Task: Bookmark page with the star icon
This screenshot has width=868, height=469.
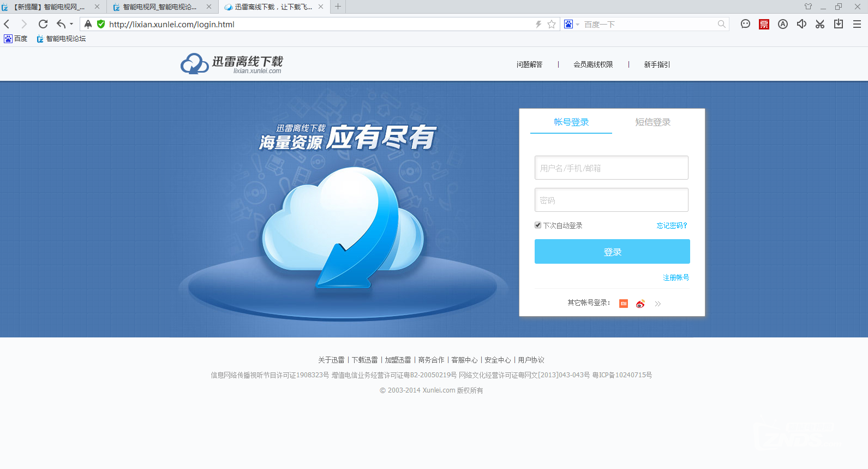Action: [x=552, y=24]
